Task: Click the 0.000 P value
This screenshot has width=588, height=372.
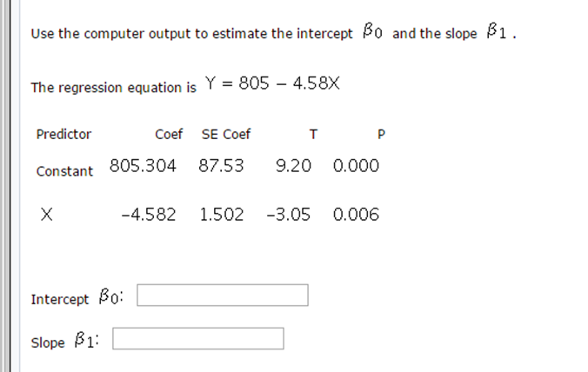Action: click(357, 166)
